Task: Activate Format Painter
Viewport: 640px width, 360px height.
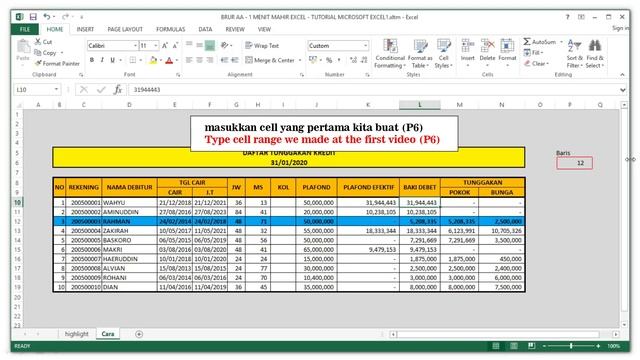Action: 57,63
